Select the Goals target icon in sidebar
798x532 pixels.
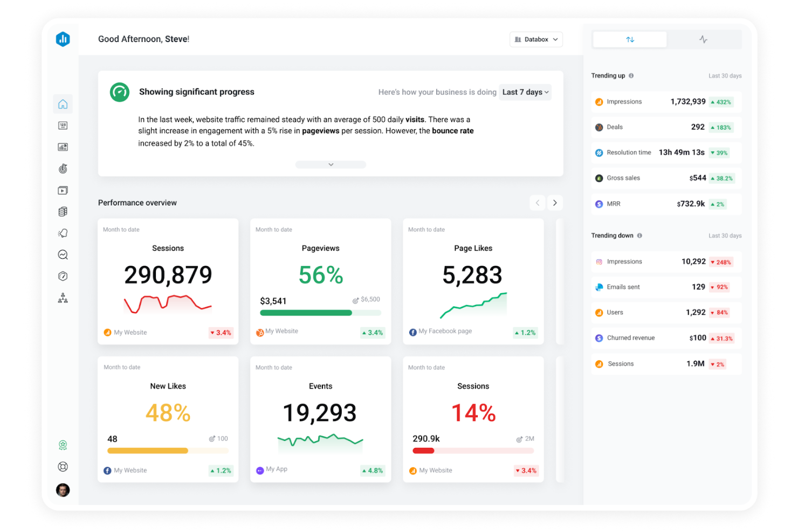click(x=63, y=168)
